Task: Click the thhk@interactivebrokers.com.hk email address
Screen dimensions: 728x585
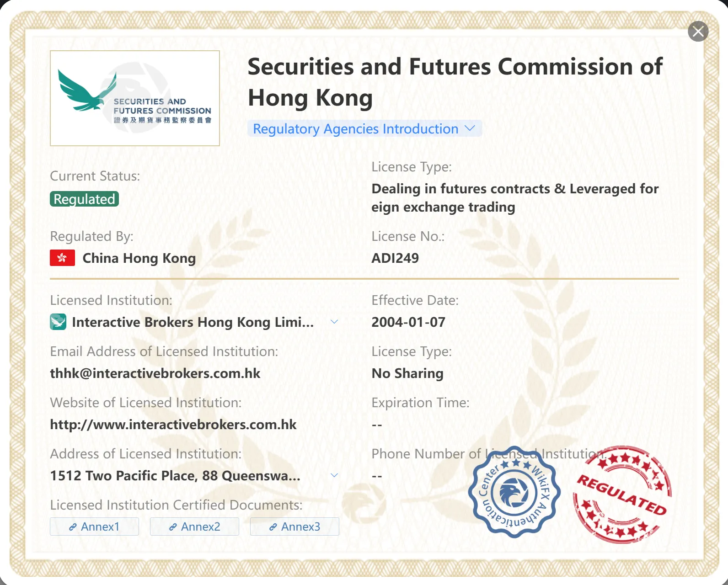Action: coord(155,373)
